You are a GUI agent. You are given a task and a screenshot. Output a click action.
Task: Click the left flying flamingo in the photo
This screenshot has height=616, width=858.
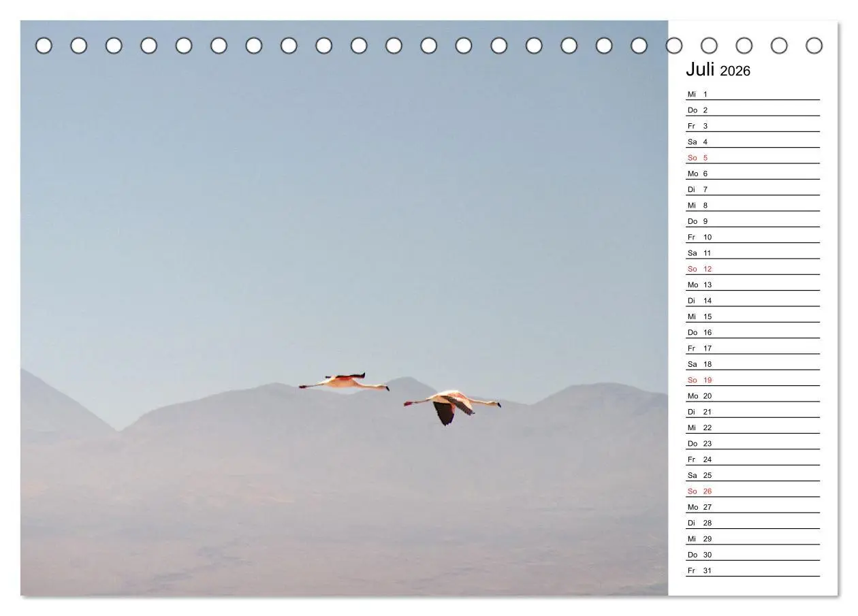pyautogui.click(x=344, y=382)
